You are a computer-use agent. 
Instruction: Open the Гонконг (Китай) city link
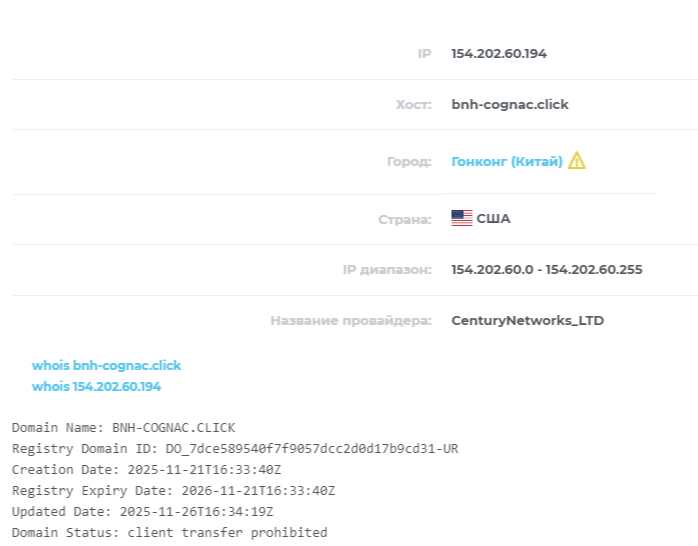(x=507, y=161)
